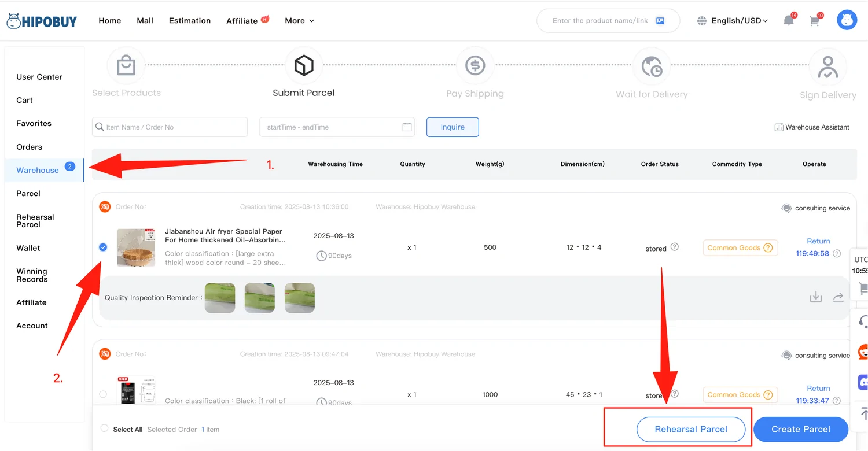Screen dimensions: 868x451
Task: Click the stored status help icon for air fryer paper
Action: [x=674, y=247]
